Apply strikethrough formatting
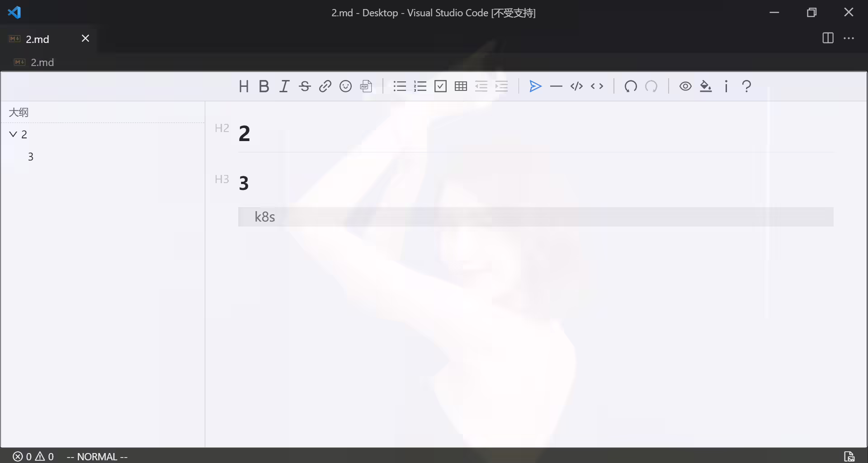This screenshot has height=463, width=868. tap(305, 86)
